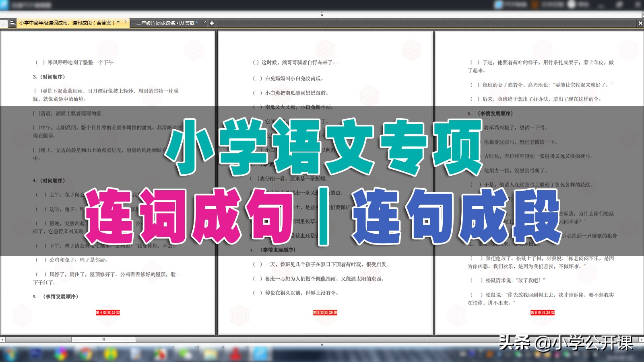Close the document pane with the right X

(x=640, y=23)
